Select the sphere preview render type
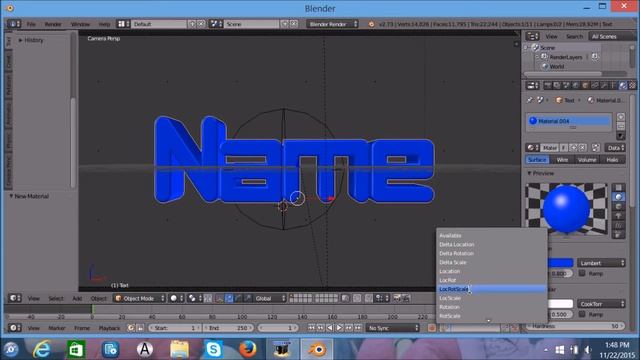 (x=618, y=197)
